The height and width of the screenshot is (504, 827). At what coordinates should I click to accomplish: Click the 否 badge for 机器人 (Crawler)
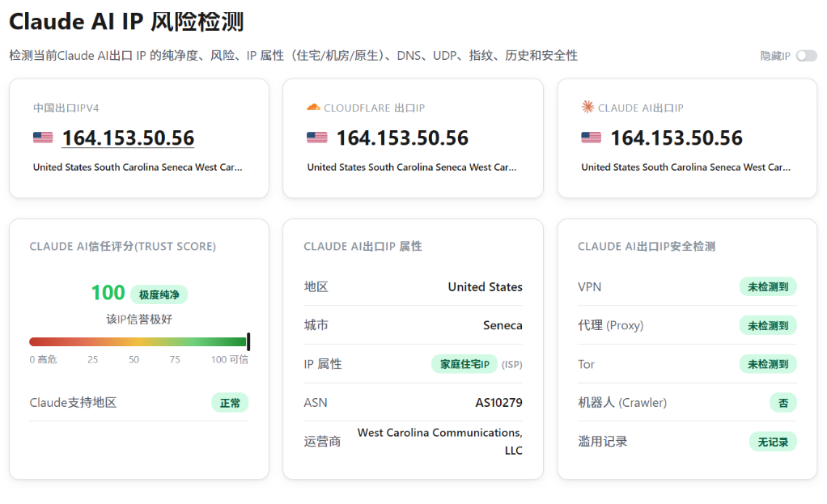(x=783, y=404)
